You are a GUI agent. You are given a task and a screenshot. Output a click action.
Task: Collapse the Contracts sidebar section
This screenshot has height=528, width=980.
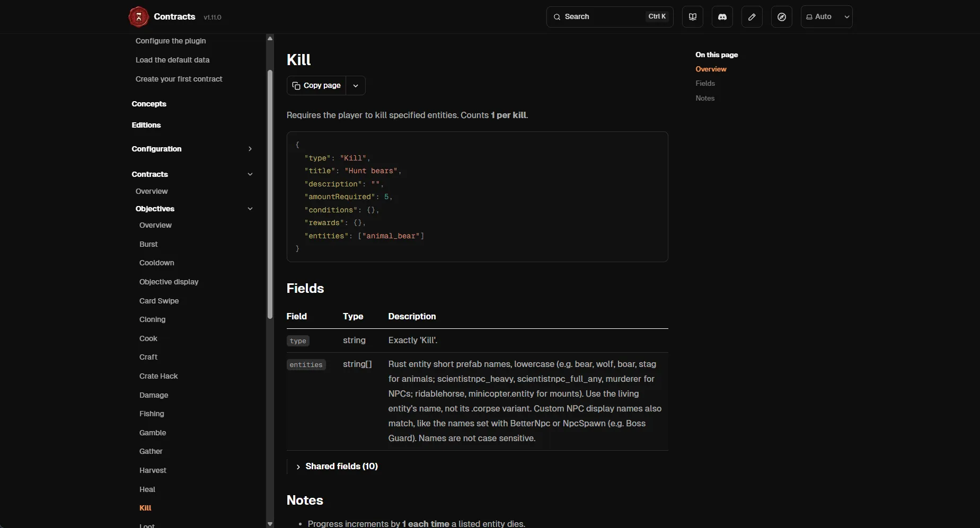pos(250,174)
